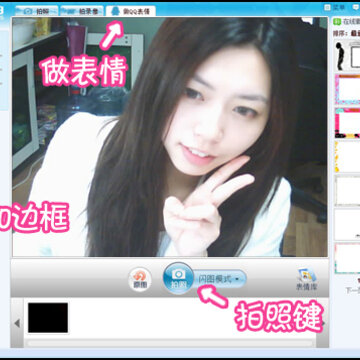Viewport: 360px width, 360px height.
Task: Click the right arrow of the photo strip
Action: coord(323,323)
